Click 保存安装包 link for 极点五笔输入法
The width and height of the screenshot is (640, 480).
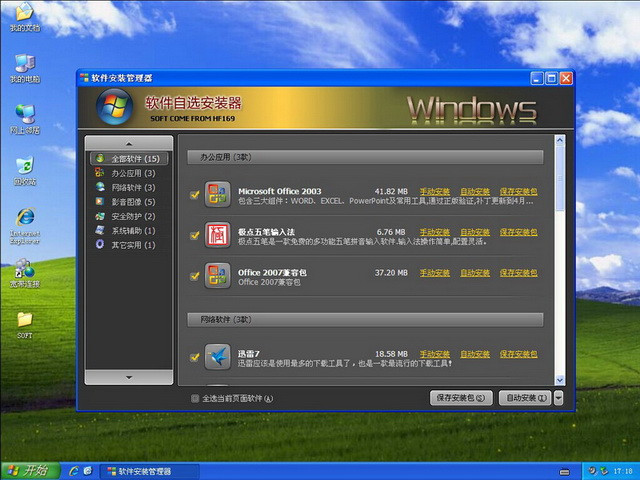click(x=518, y=232)
